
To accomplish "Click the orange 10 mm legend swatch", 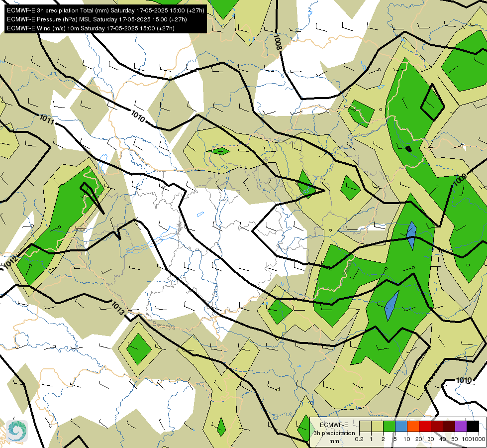I will click(x=413, y=427).
